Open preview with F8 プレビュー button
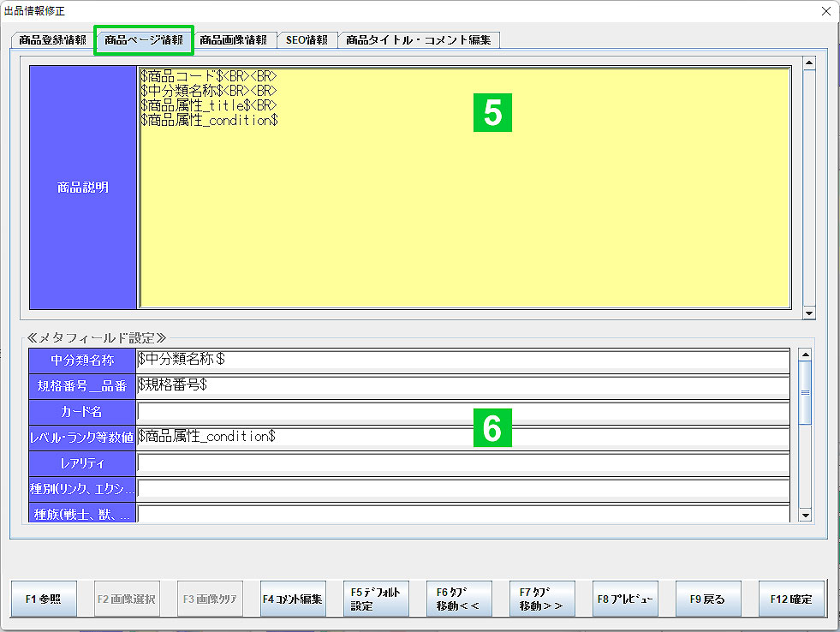The image size is (840, 632). 625,599
